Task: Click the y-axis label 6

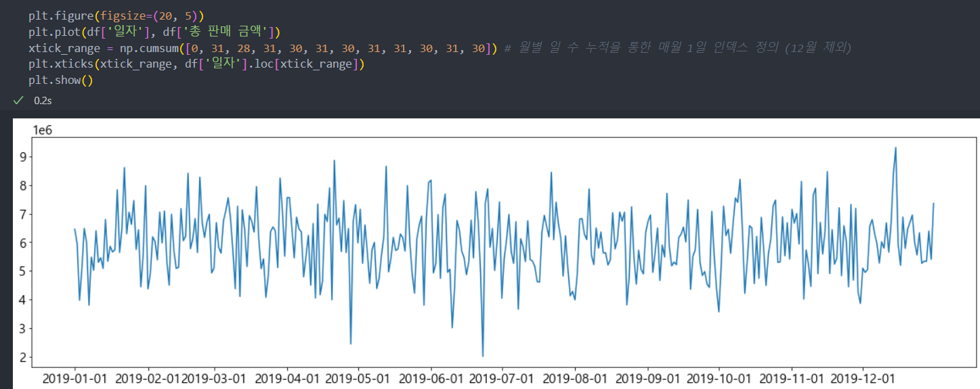Action: (x=22, y=242)
